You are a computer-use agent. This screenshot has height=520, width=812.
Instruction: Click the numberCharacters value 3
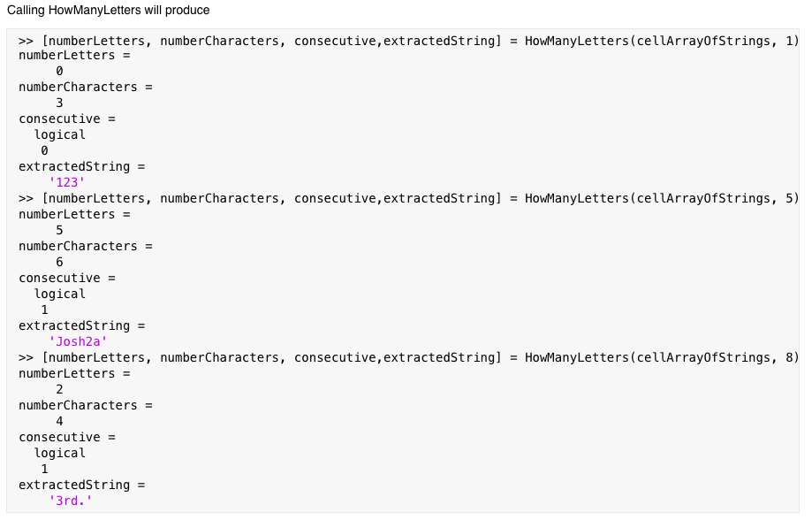coord(59,103)
